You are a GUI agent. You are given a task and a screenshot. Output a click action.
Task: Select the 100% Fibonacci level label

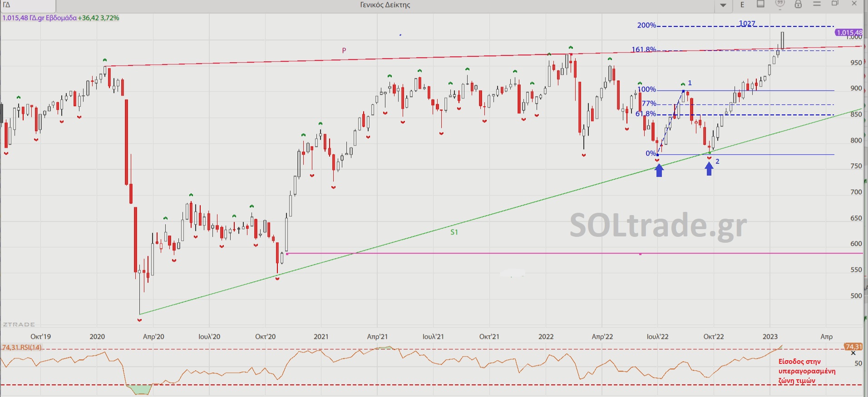click(x=646, y=89)
